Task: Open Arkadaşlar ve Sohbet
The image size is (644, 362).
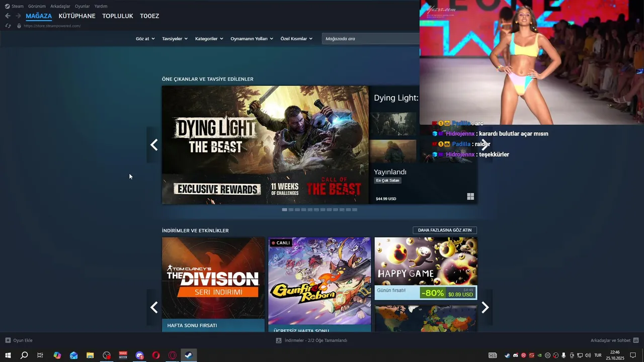Action: click(610, 340)
